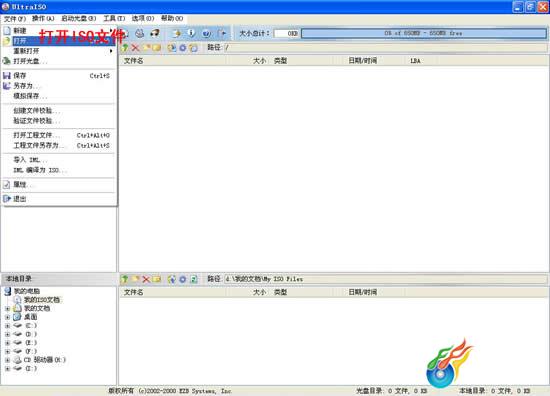Screen dimensions: 550x396
Task: Click the red X delete icon in upper toolbar
Action: coord(135,48)
